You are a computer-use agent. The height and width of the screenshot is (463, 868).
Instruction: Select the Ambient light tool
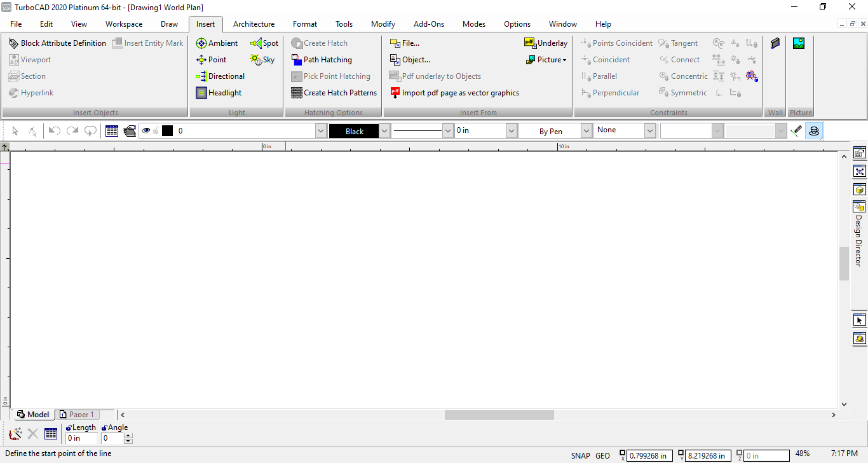[x=217, y=43]
